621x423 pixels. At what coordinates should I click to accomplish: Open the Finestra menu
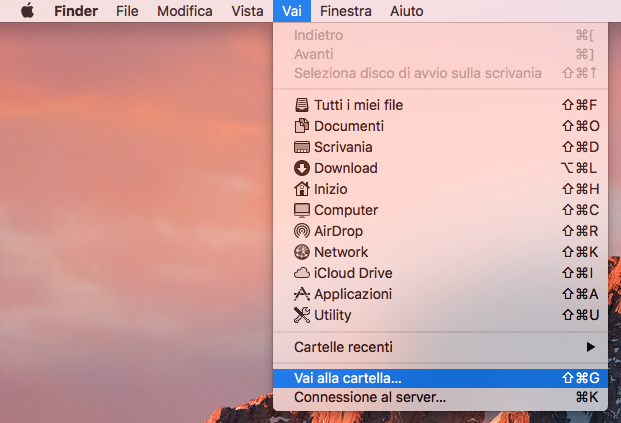346,11
